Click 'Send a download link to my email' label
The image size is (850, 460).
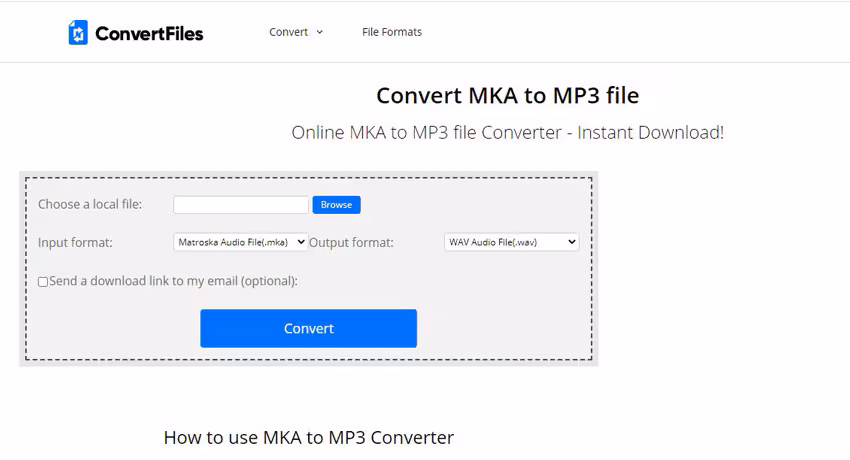click(x=173, y=281)
